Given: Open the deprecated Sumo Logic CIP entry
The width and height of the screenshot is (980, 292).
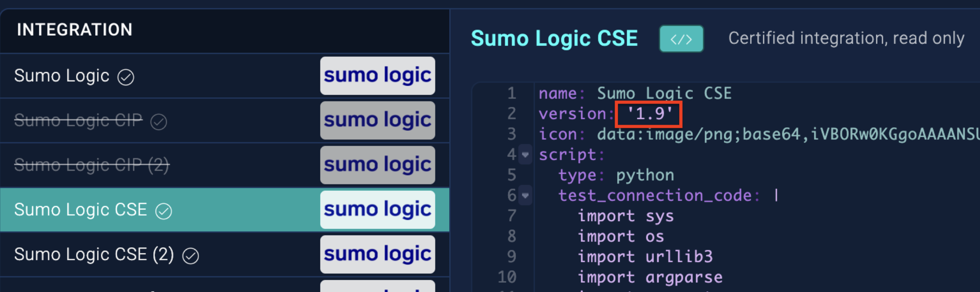Looking at the screenshot, I should click(x=78, y=120).
